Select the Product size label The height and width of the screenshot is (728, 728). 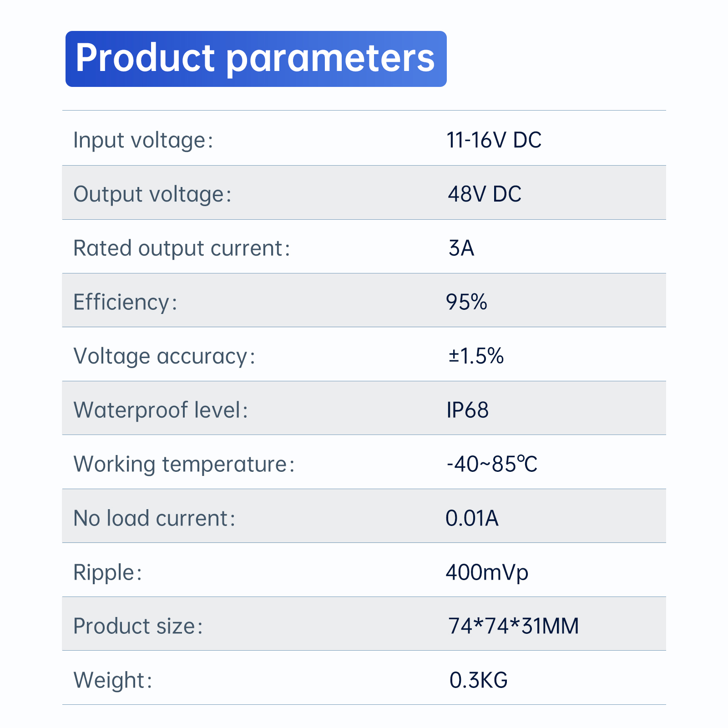(x=138, y=626)
